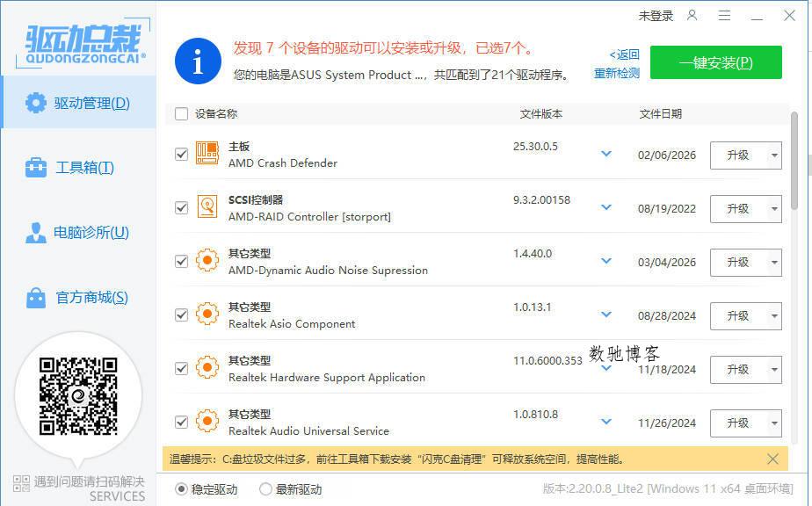Viewport: 812px width, 506px height.
Task: Open 升级 dropdown arrow for AMD-RAID Controller
Action: point(774,209)
